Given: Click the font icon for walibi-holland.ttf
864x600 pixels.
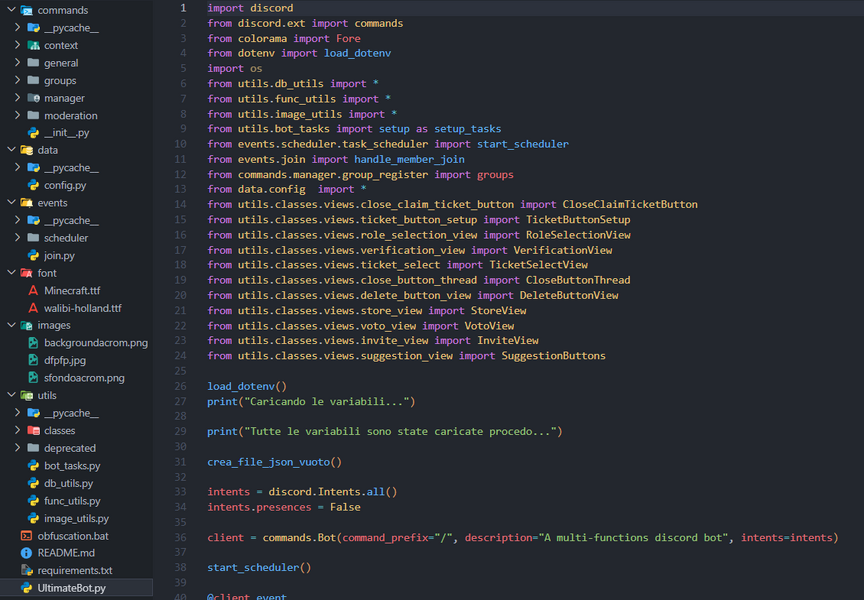Looking at the screenshot, I should coord(33,308).
